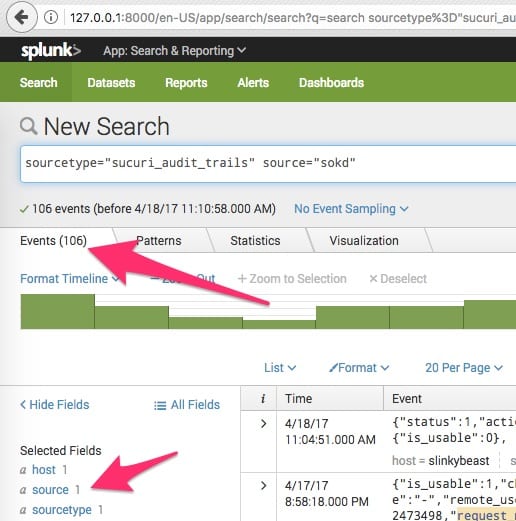Expand the first event row arrow

click(264, 424)
